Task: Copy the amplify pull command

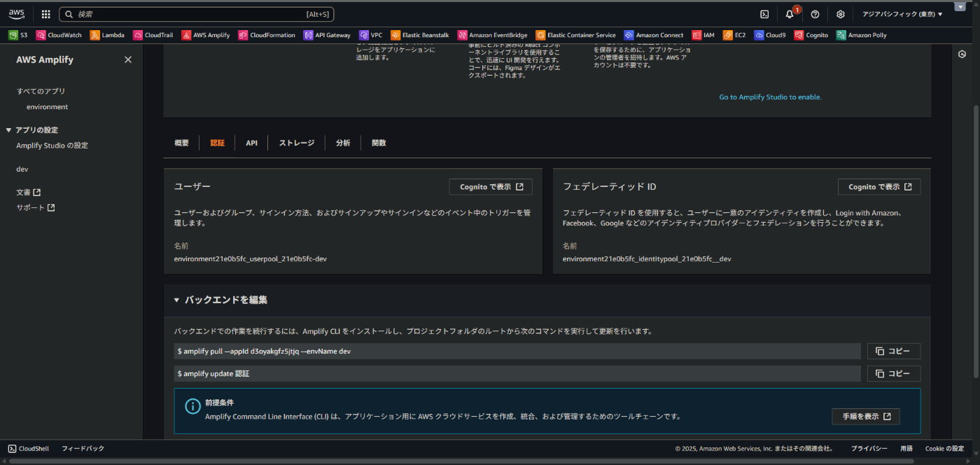Action: pos(894,352)
